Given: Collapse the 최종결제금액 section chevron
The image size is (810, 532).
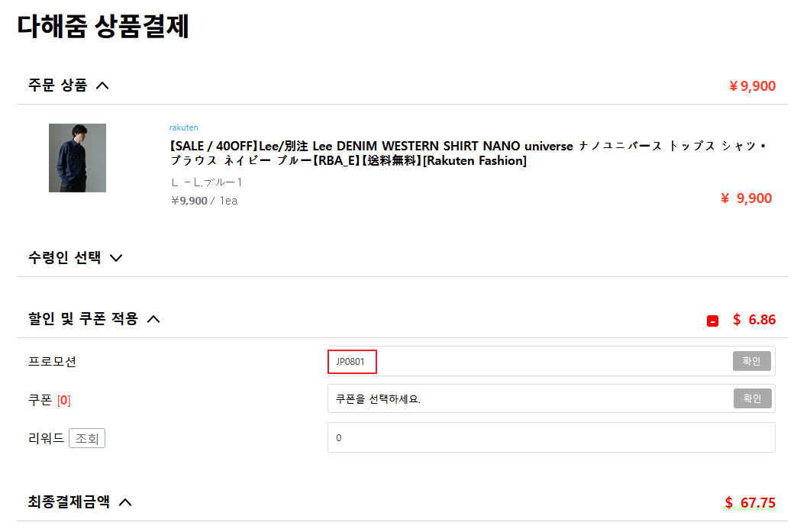Looking at the screenshot, I should [x=125, y=502].
